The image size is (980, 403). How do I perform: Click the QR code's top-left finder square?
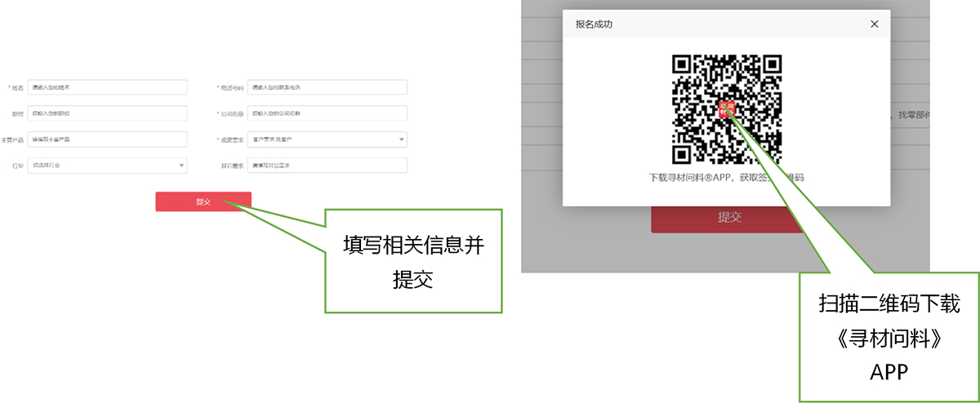pos(683,64)
